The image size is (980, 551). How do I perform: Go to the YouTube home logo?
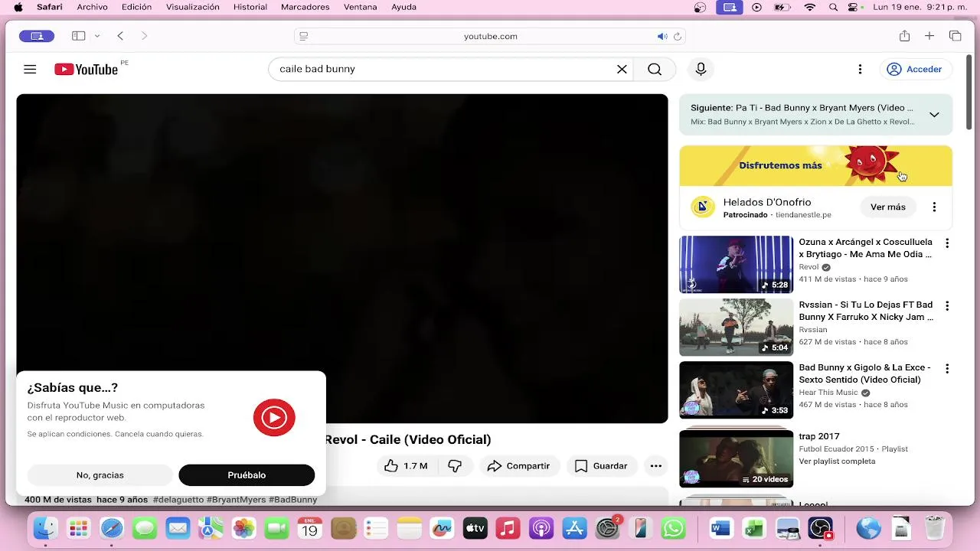tap(86, 69)
